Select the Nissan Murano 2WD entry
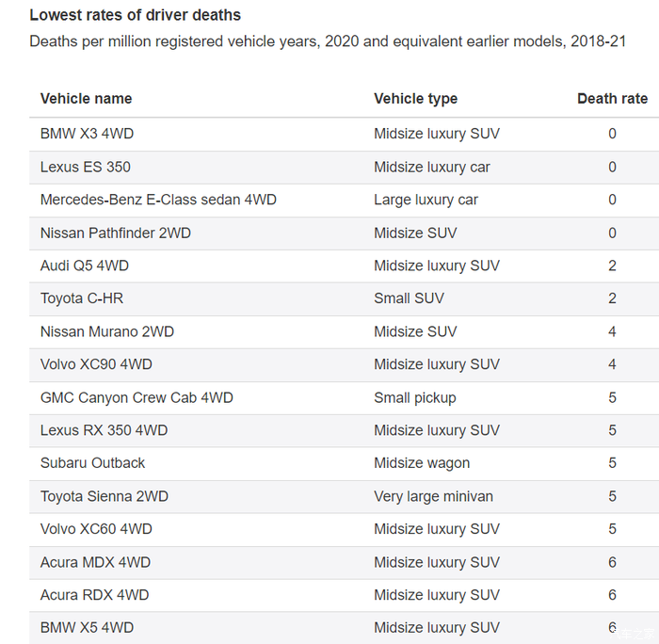 (x=106, y=331)
